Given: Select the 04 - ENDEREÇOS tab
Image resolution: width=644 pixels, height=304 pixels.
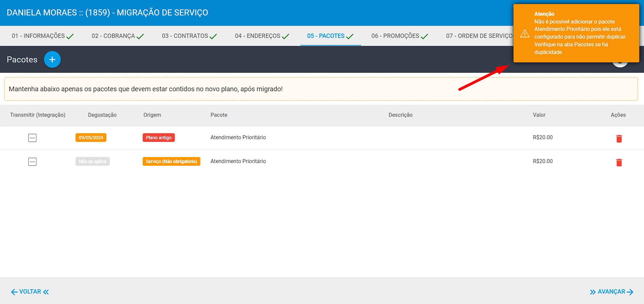Looking at the screenshot, I should point(262,36).
